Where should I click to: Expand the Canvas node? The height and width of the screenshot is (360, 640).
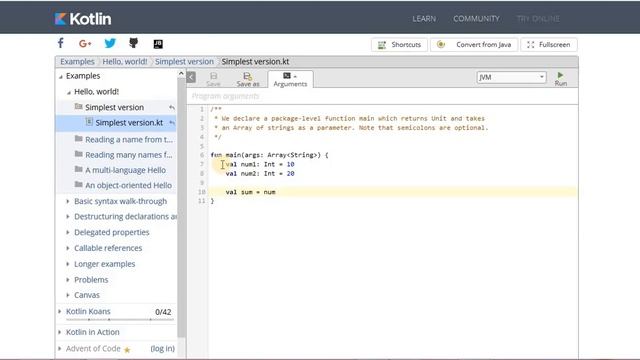click(68, 295)
